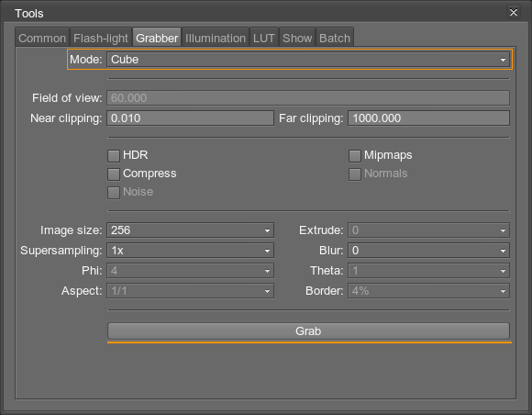Switch to the Batch tab
Viewport: 532px width, 415px height.
pyautogui.click(x=335, y=38)
